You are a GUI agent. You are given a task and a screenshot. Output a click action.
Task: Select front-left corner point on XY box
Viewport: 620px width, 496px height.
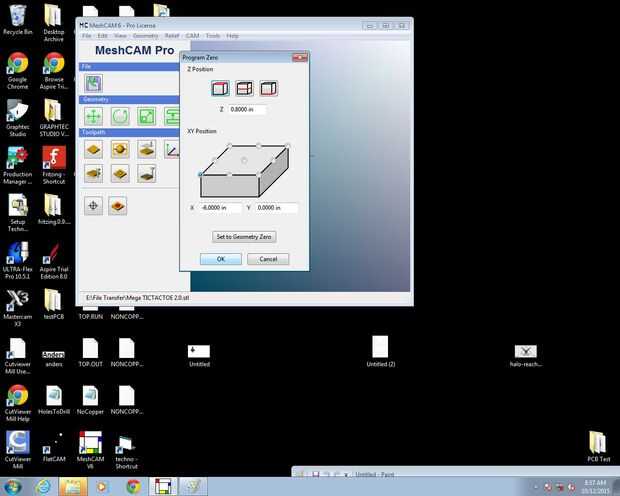click(x=200, y=174)
